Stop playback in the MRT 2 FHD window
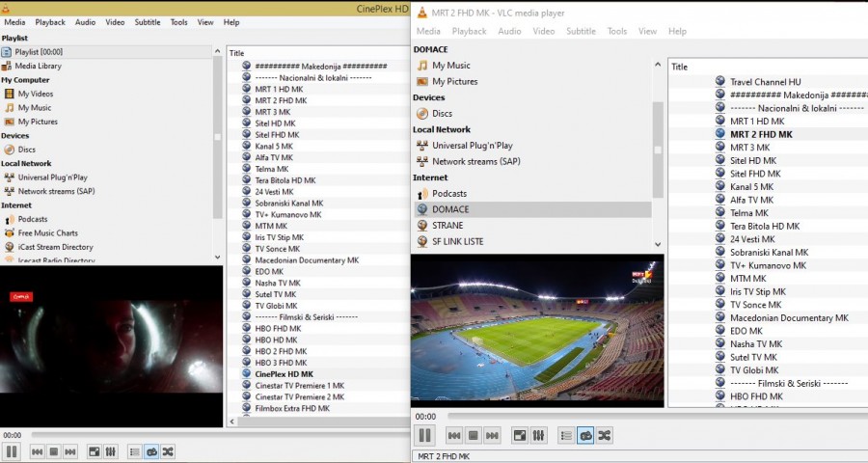868x463 pixels. (472, 436)
